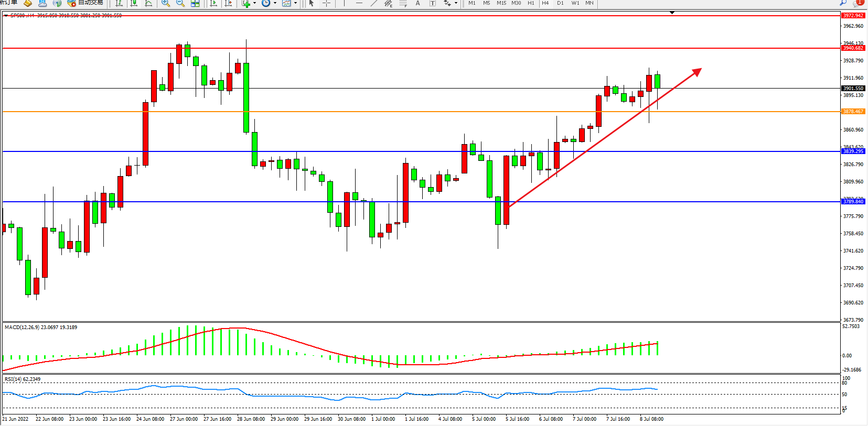Select the H1 timeframe button

531,3
